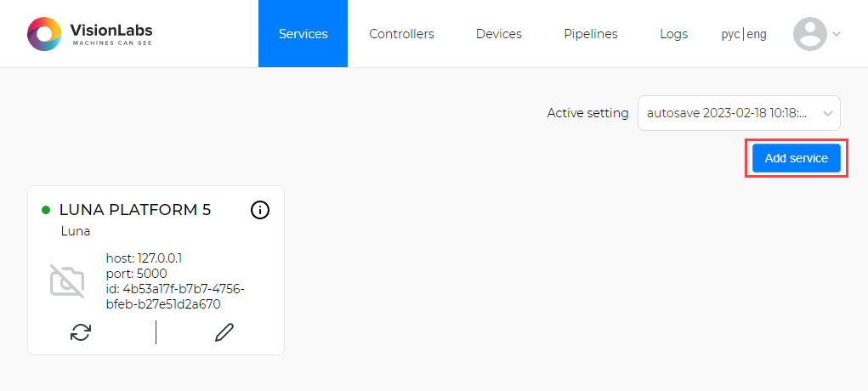Switch the language to рус
The height and width of the screenshot is (391, 868).
click(730, 34)
